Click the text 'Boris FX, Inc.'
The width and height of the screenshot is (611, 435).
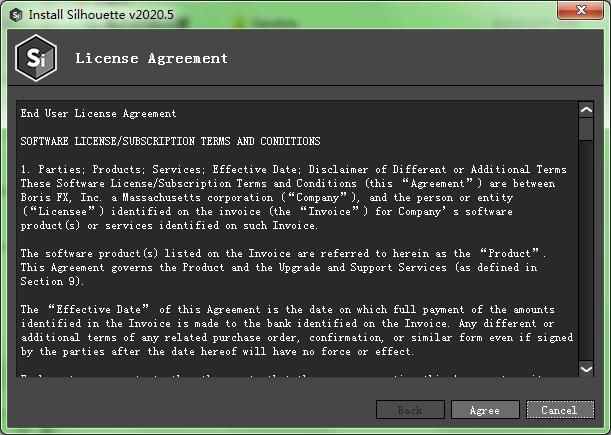[62, 198]
